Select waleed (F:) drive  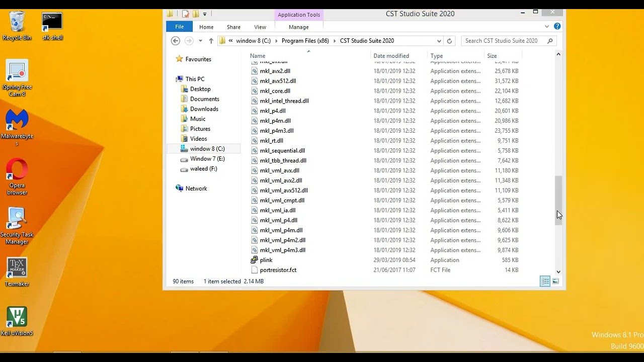click(x=203, y=169)
